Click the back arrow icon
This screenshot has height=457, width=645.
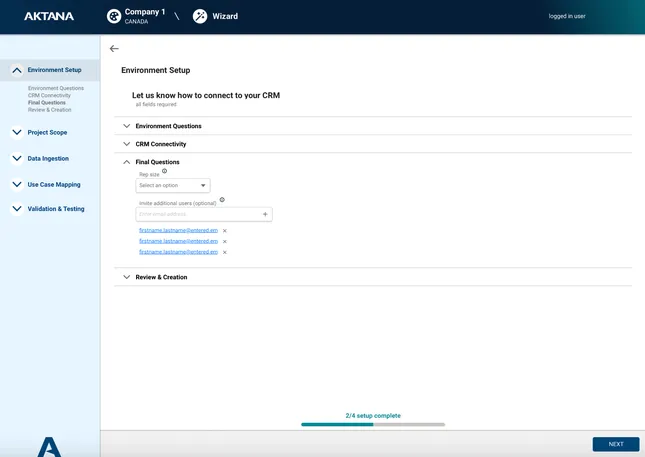point(114,49)
